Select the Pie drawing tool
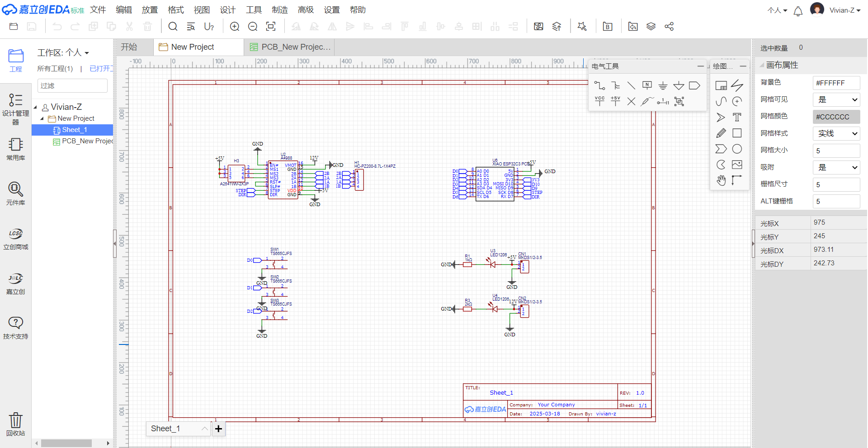 (x=721, y=165)
